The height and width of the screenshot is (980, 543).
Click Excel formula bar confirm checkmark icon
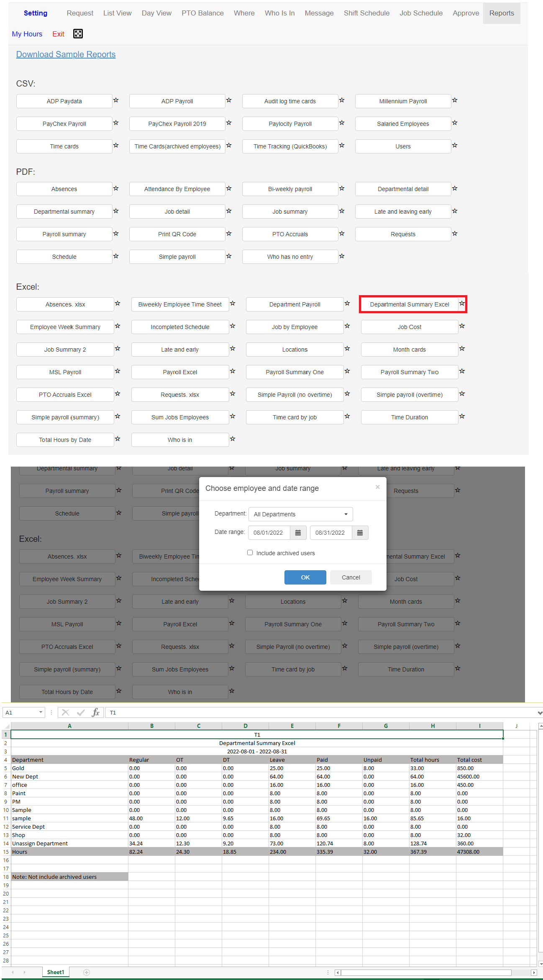pyautogui.click(x=81, y=713)
